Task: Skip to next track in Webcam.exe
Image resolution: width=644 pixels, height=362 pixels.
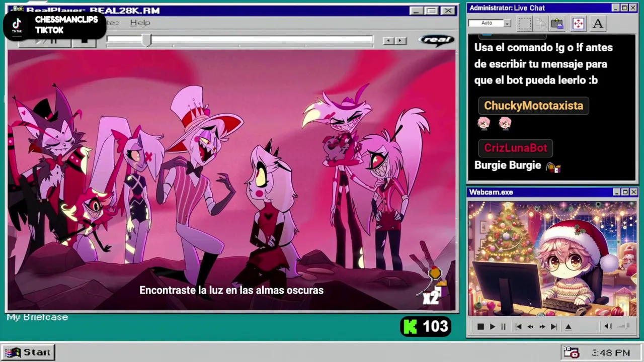Action: (x=553, y=326)
